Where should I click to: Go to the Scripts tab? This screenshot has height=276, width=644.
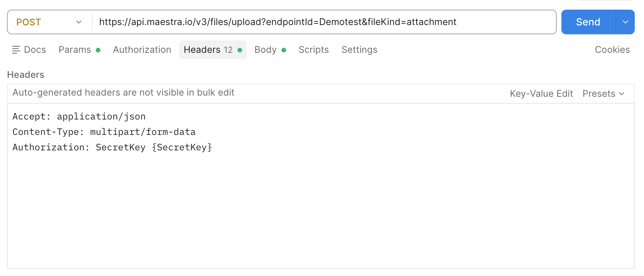pos(314,50)
